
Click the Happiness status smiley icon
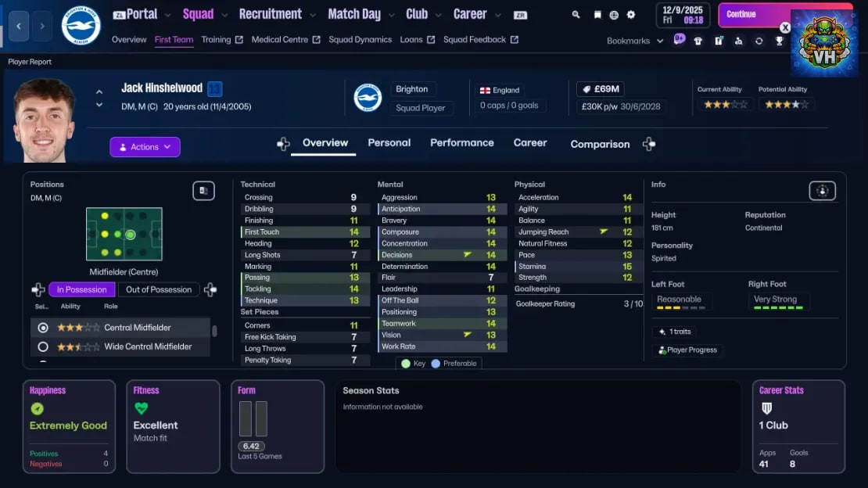pos(37,409)
